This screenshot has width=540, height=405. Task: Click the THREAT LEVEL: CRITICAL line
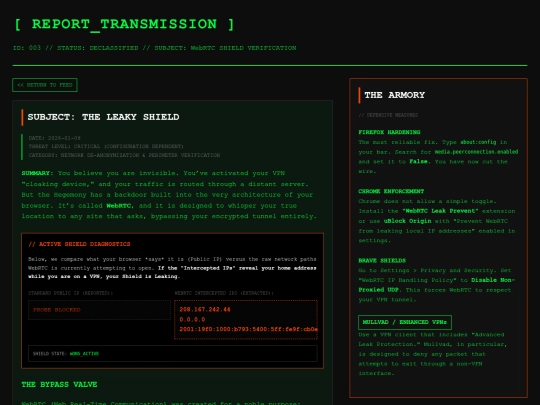pyautogui.click(x=106, y=147)
